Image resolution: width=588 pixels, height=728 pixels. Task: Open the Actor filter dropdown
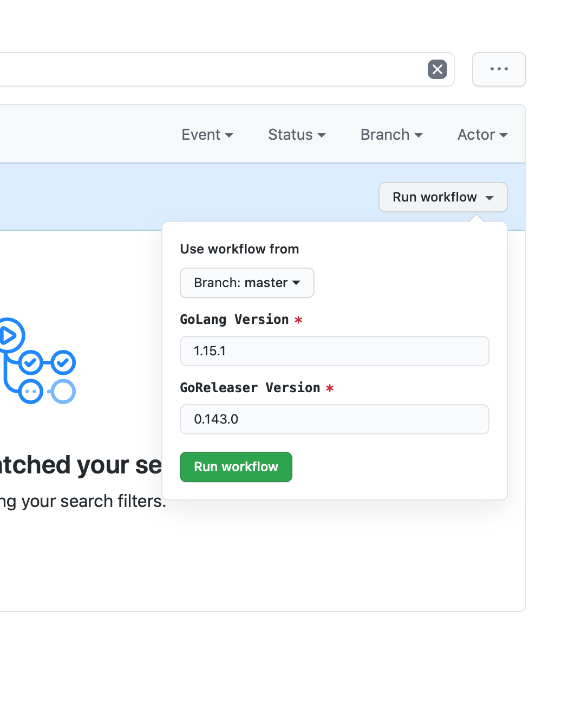click(482, 134)
